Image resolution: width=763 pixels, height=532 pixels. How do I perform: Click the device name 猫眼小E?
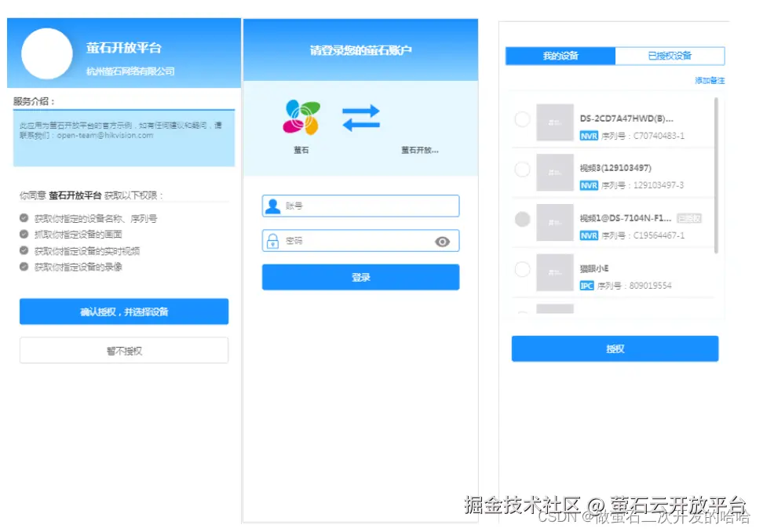click(594, 268)
